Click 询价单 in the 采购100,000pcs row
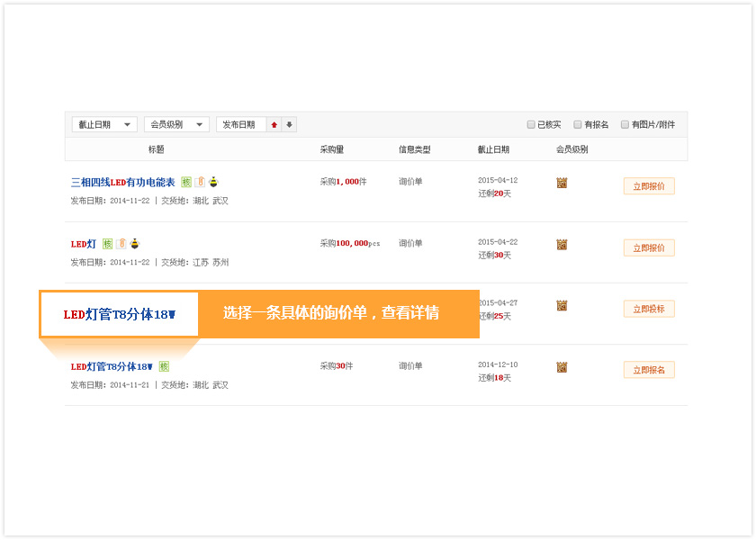 pyautogui.click(x=410, y=244)
